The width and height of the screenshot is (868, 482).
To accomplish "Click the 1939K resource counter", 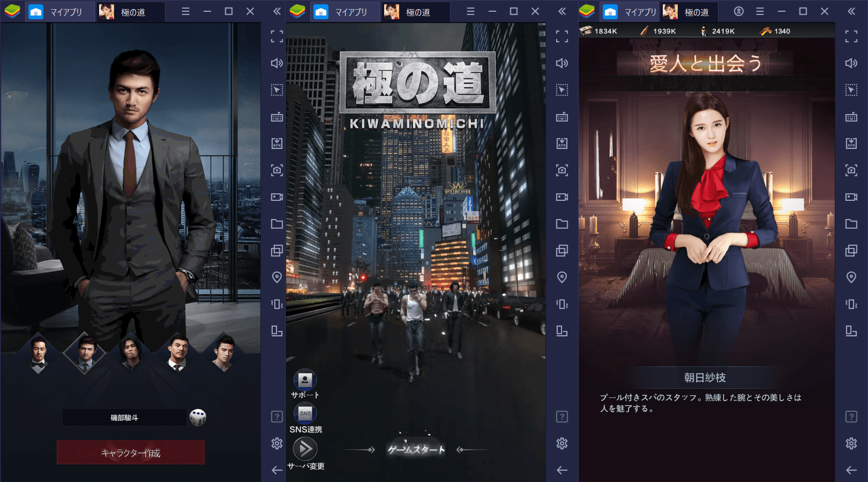I will 658,31.
